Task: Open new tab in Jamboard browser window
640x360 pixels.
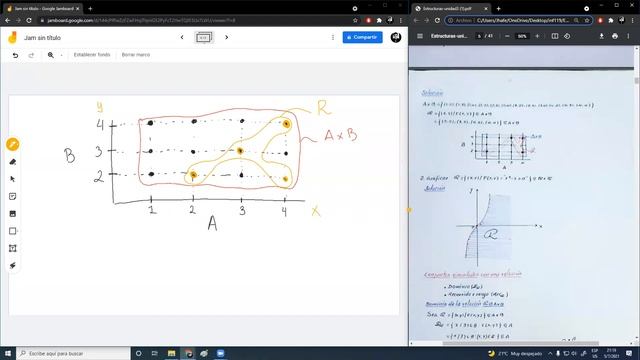Action: coord(90,8)
